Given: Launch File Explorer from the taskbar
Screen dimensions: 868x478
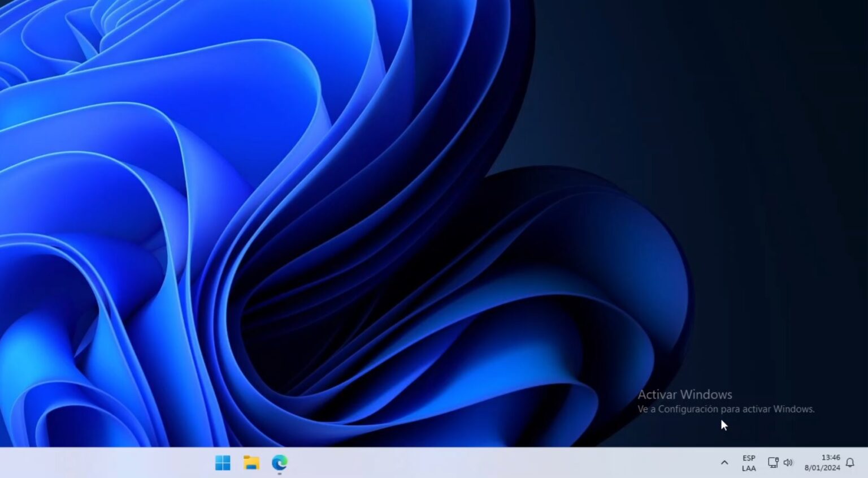Looking at the screenshot, I should [251, 463].
